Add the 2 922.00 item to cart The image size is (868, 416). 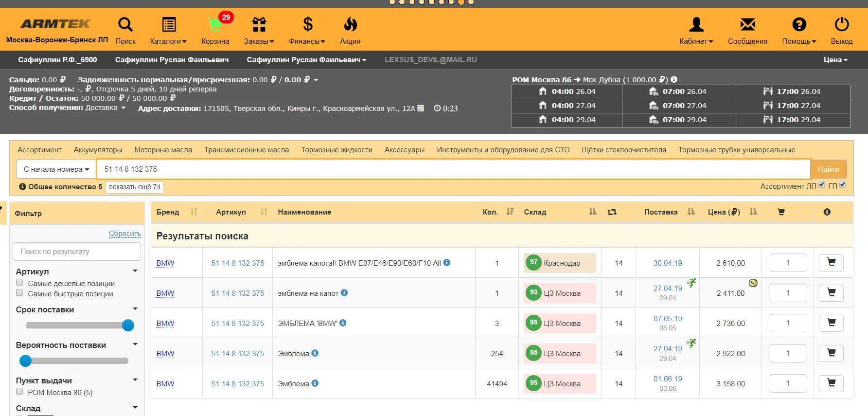831,353
